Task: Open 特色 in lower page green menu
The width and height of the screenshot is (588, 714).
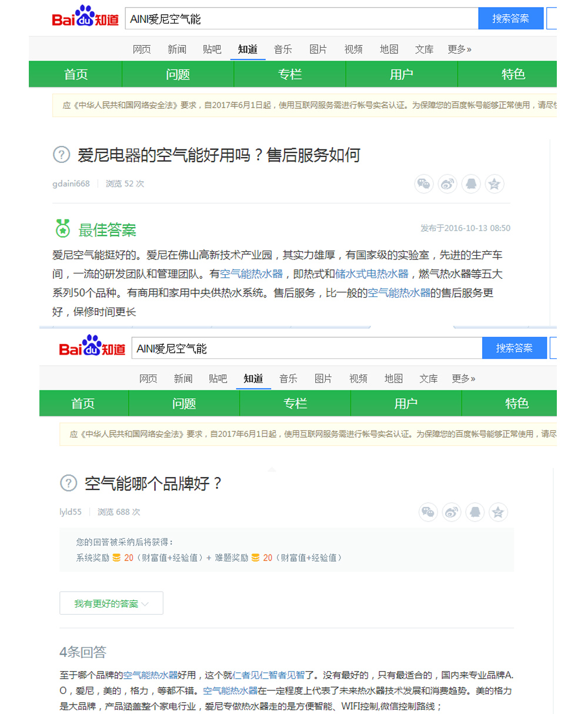Action: [x=517, y=403]
